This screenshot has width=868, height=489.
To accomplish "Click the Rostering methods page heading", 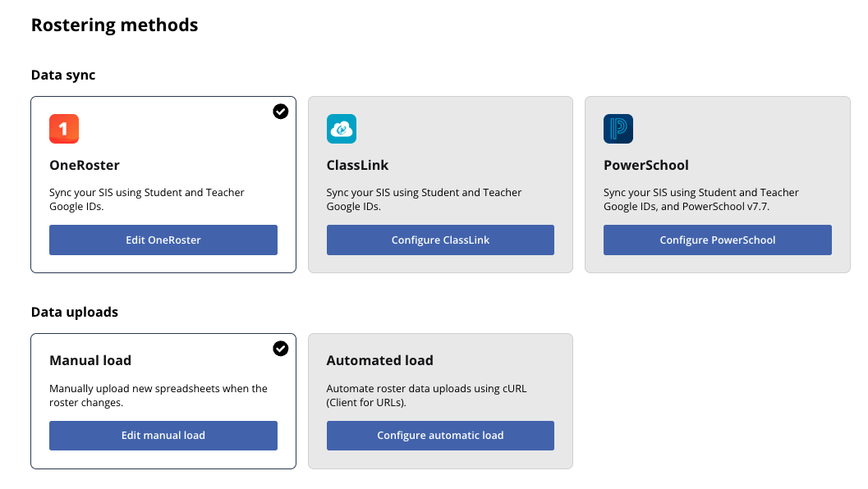I will pos(115,25).
